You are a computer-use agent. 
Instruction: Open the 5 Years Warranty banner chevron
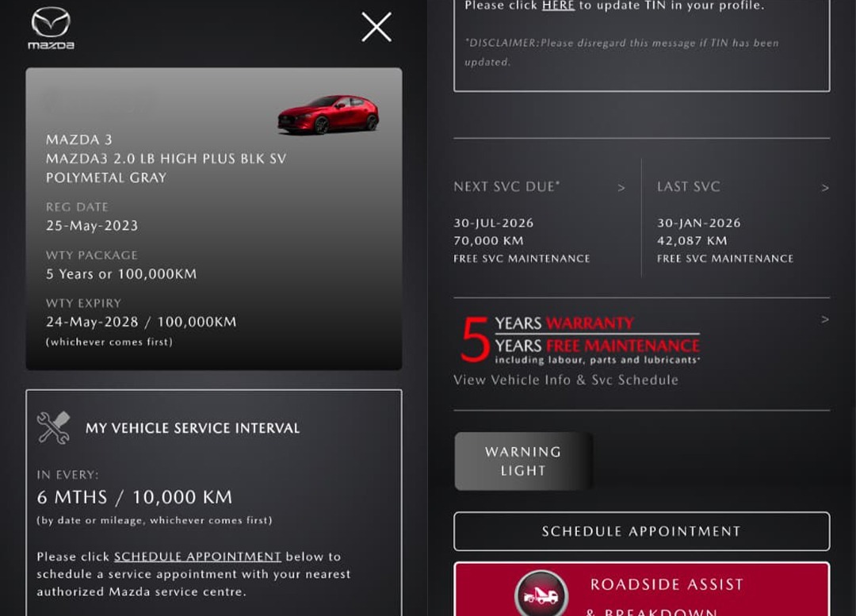tap(825, 319)
